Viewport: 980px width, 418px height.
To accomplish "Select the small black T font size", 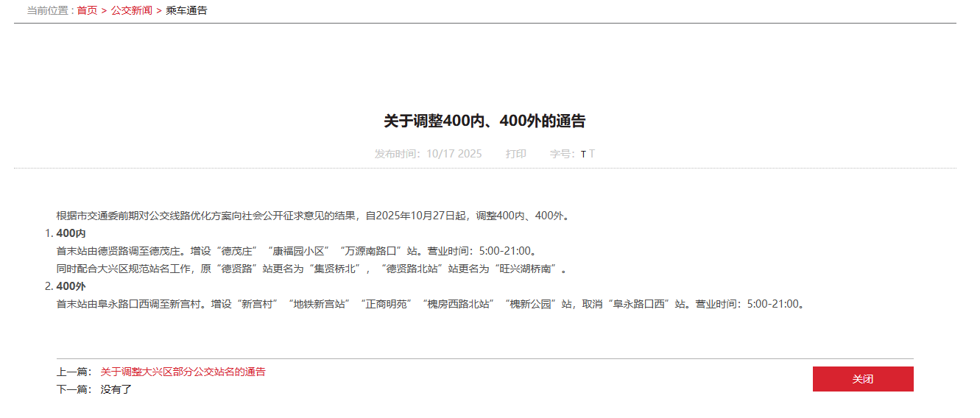I will point(583,155).
